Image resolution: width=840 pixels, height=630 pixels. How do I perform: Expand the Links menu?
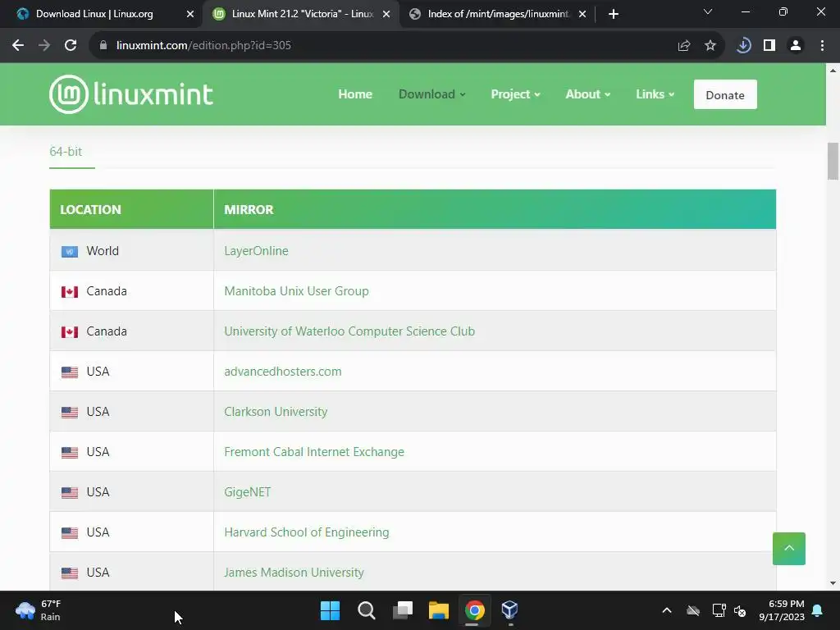click(x=655, y=94)
